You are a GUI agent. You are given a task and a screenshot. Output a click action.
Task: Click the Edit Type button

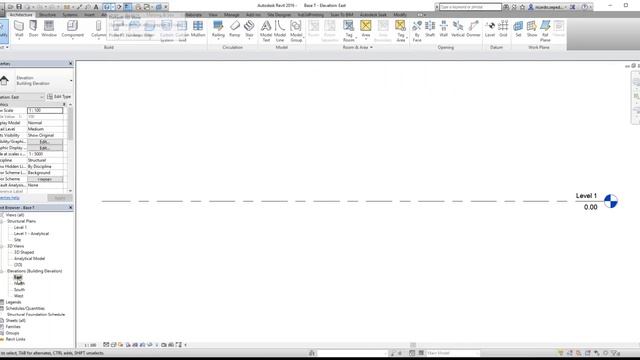[x=59, y=97]
